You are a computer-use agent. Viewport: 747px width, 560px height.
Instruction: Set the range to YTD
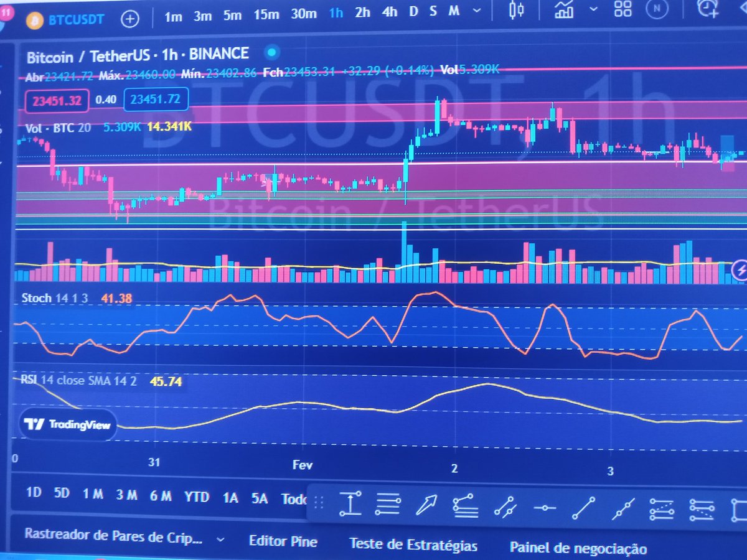pyautogui.click(x=197, y=497)
